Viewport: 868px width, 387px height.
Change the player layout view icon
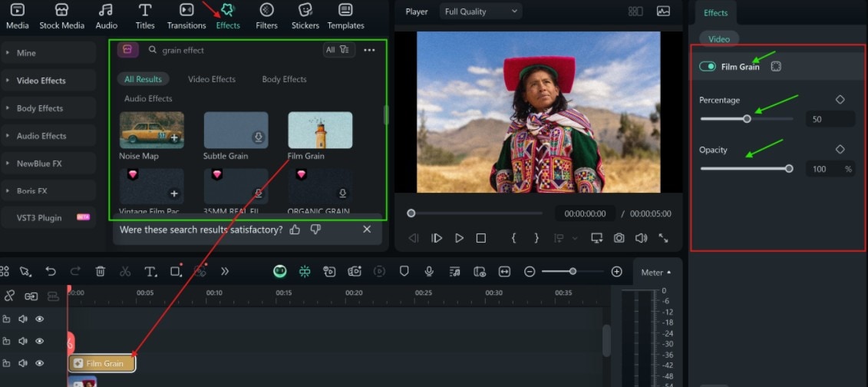click(635, 11)
